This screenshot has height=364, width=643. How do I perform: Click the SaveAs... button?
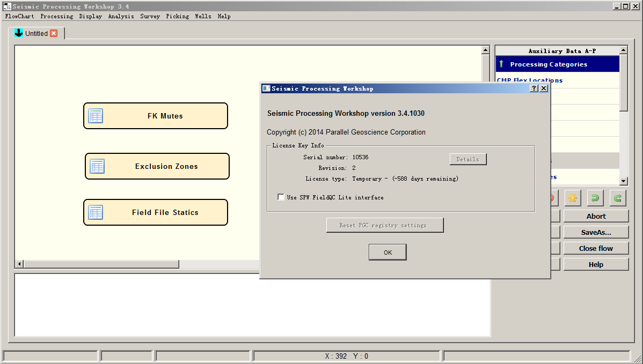pos(596,232)
